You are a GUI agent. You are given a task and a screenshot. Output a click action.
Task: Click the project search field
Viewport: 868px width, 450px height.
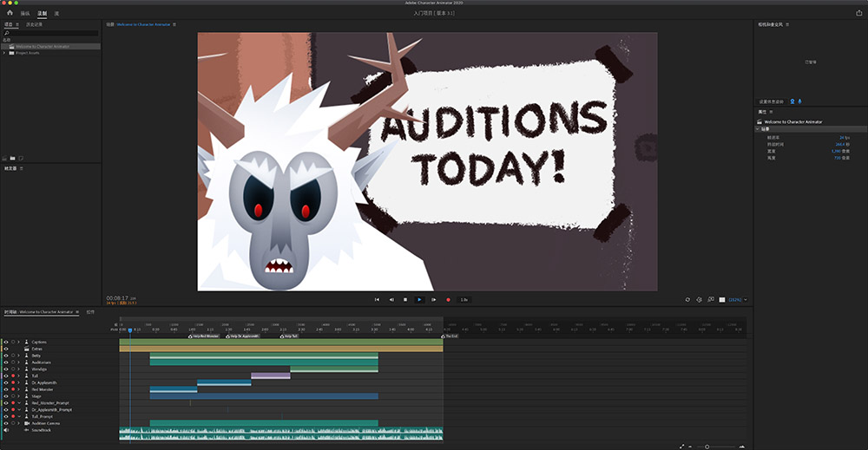[51, 33]
